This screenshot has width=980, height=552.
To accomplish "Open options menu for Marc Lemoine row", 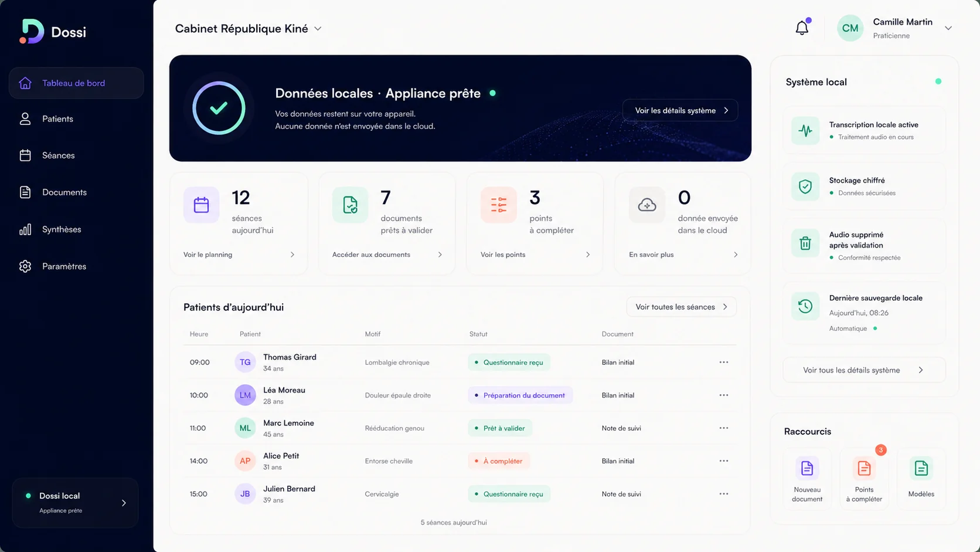I will coord(724,428).
